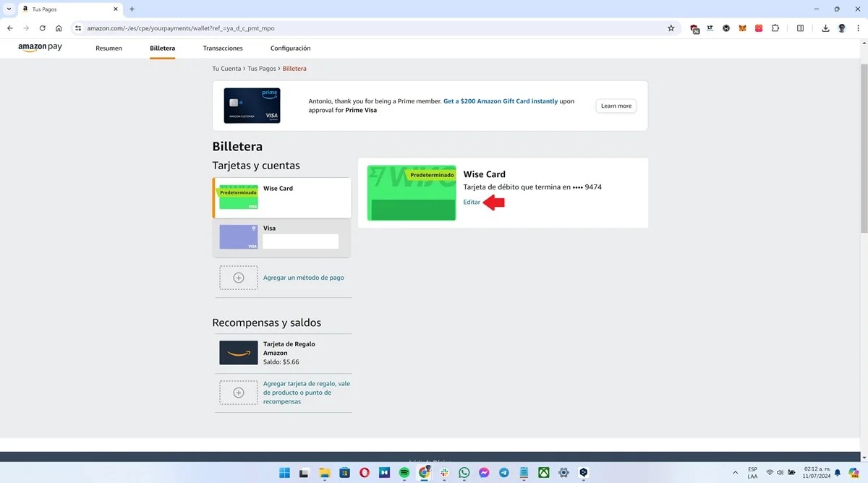Open the side panel icon in toolbar
Viewport: 868px width, 483px height.
point(800,27)
